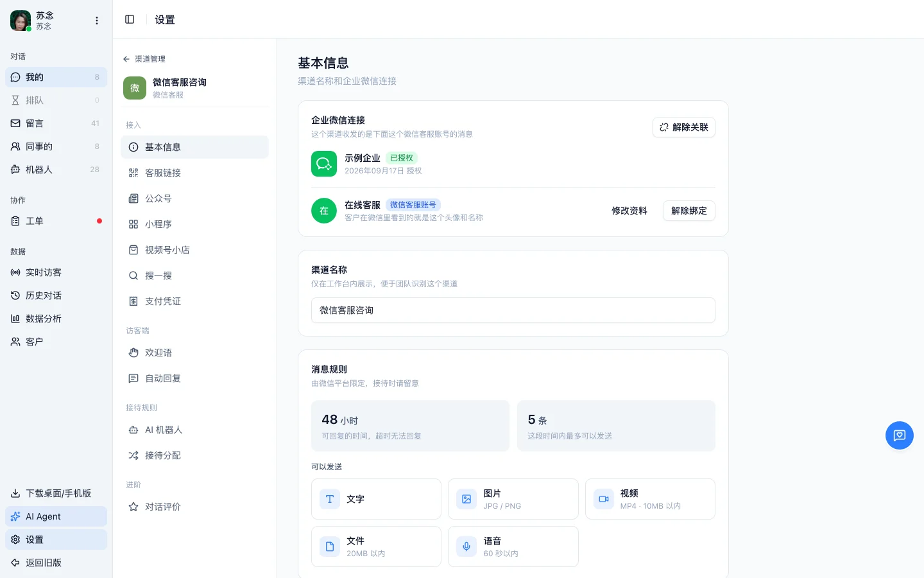This screenshot has height=578, width=924.
Task: Click the 示例企业 WeChat Work logo
Action: pos(324,164)
